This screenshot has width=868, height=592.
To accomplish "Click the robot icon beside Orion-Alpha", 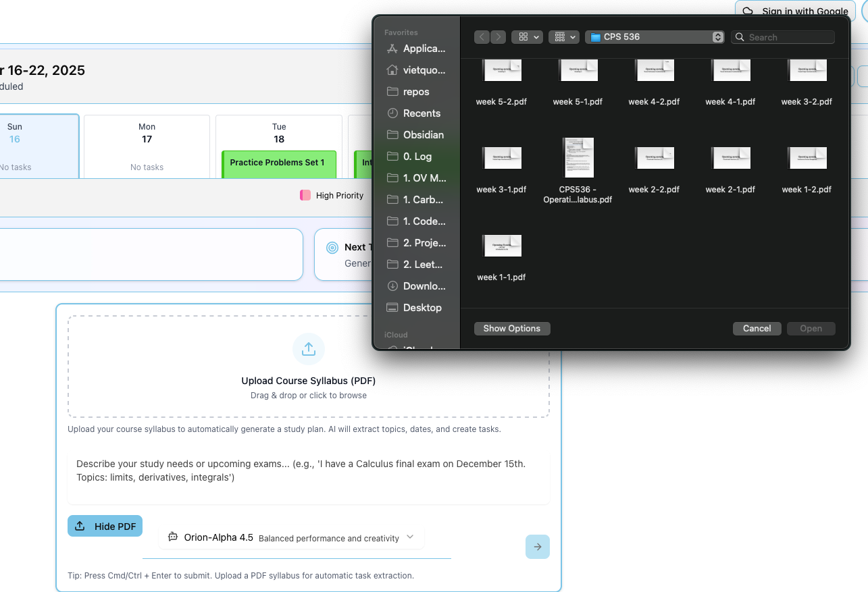I will tap(173, 537).
